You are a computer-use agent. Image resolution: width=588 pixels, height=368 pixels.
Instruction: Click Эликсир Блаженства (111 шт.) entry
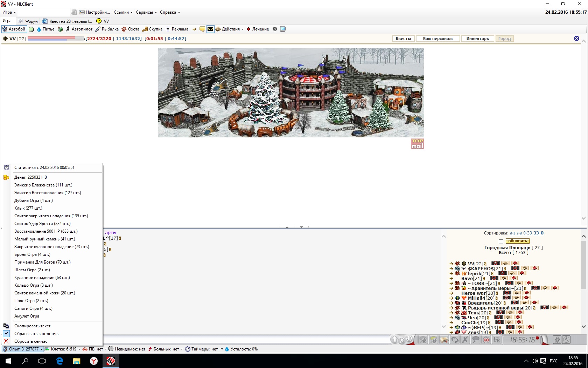point(52,185)
